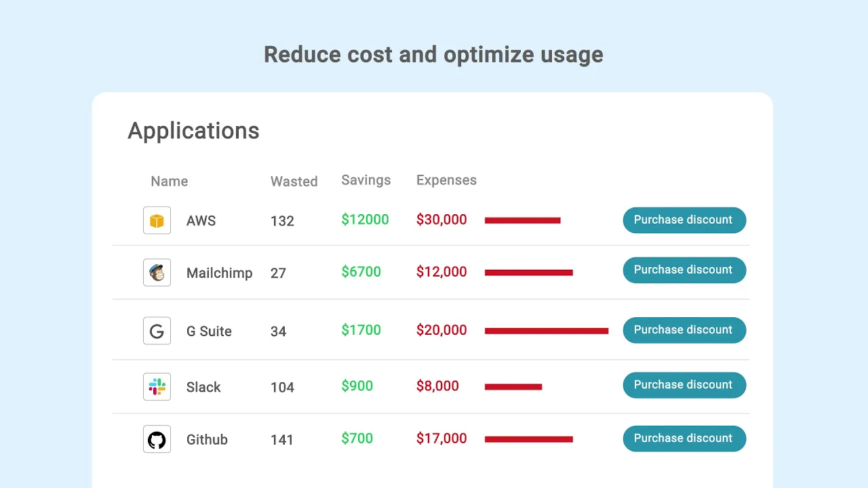Hit Purchase discount in Github row
Screen dimensions: 868x488
pyautogui.click(x=684, y=439)
